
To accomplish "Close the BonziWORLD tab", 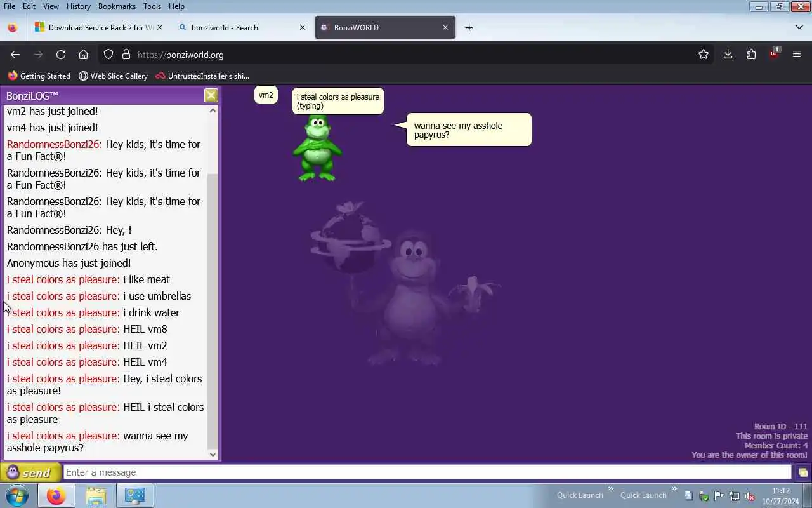I will [445, 27].
